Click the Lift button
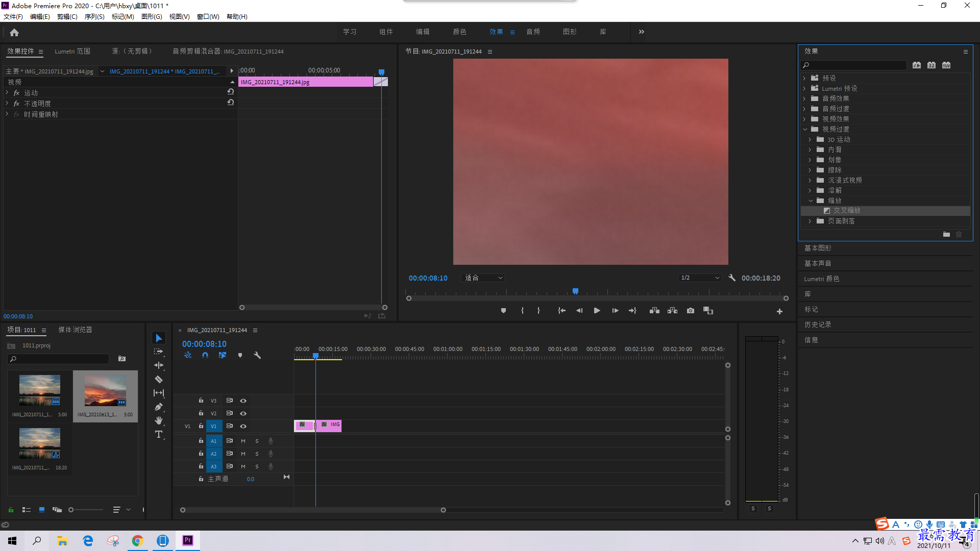 pyautogui.click(x=654, y=311)
